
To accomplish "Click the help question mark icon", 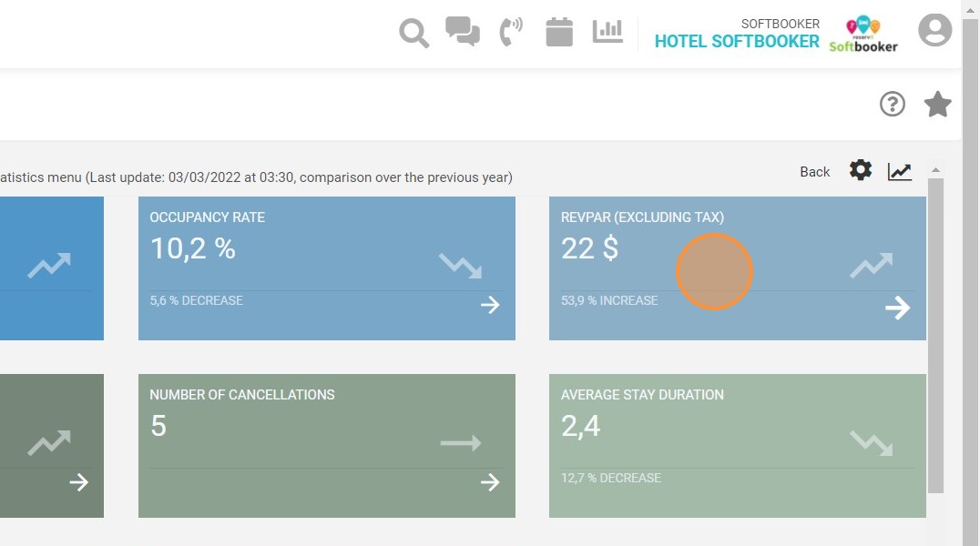I will [x=892, y=104].
